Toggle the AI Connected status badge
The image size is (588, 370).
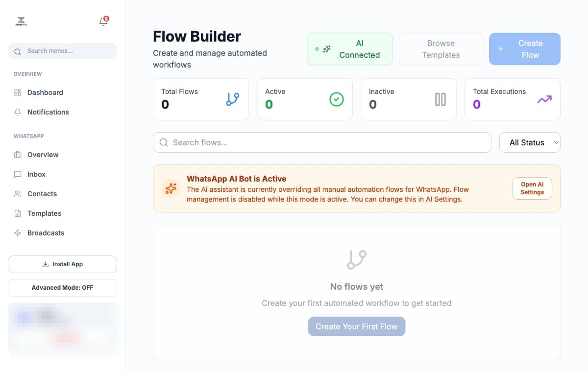[x=349, y=48]
